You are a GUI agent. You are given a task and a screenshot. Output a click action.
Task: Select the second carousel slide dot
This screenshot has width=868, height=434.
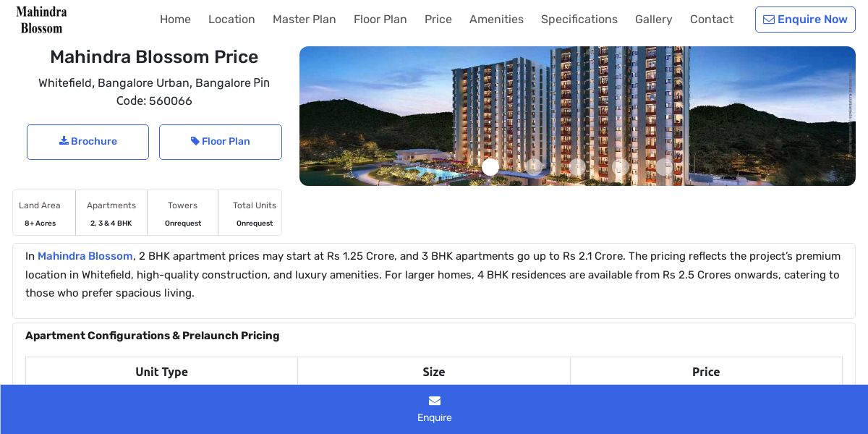click(534, 167)
